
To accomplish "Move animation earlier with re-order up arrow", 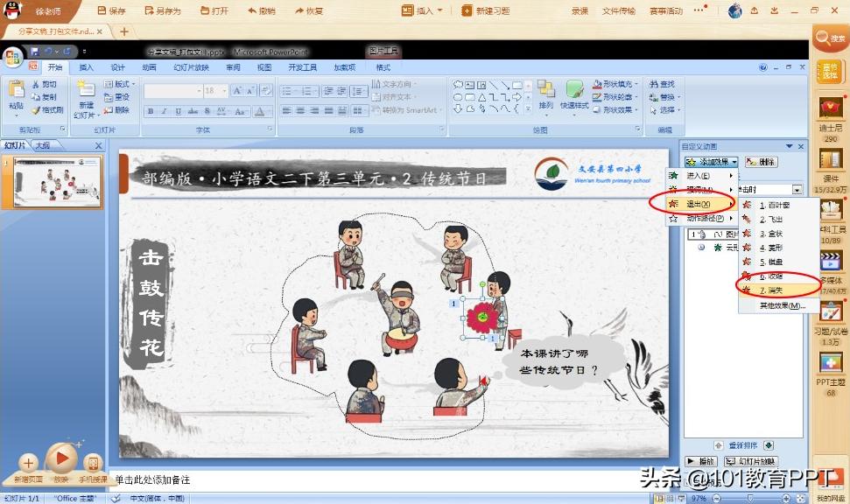I will pos(719,445).
